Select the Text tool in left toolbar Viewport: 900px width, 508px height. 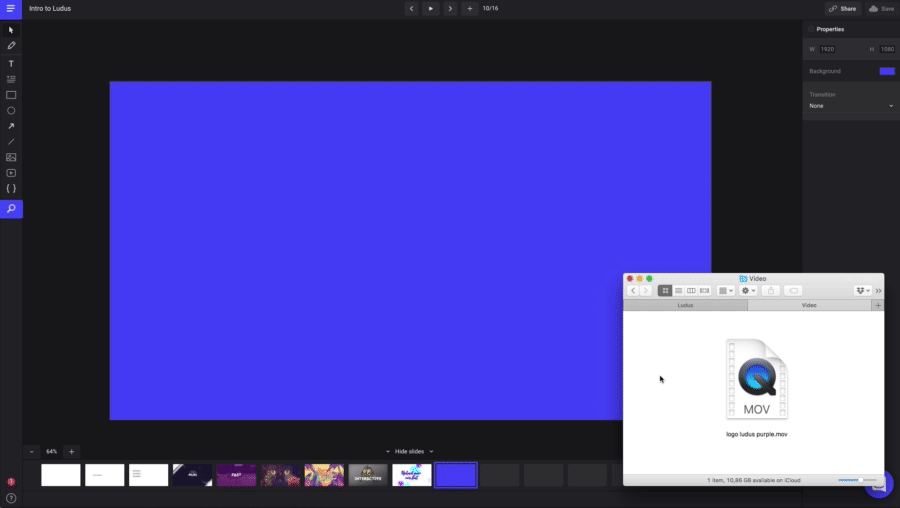(11, 63)
